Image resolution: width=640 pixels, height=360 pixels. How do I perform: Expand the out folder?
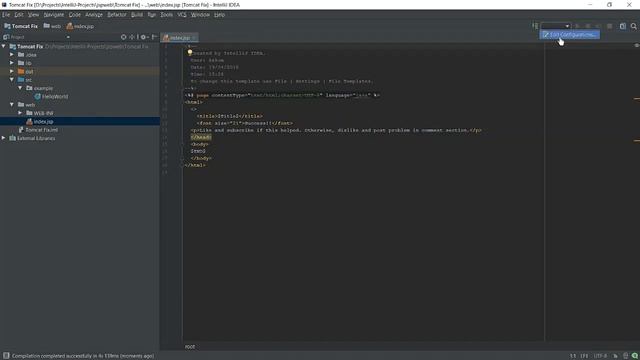(12, 71)
